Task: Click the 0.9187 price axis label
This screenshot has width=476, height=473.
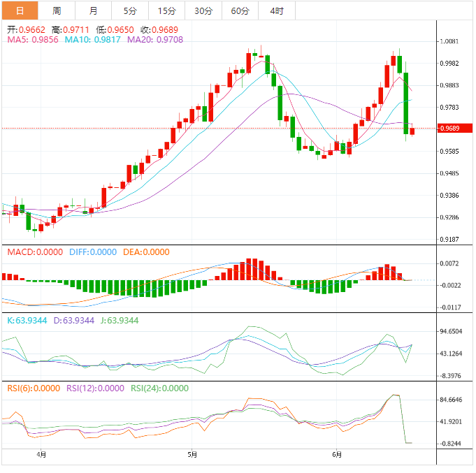Action: tap(449, 240)
